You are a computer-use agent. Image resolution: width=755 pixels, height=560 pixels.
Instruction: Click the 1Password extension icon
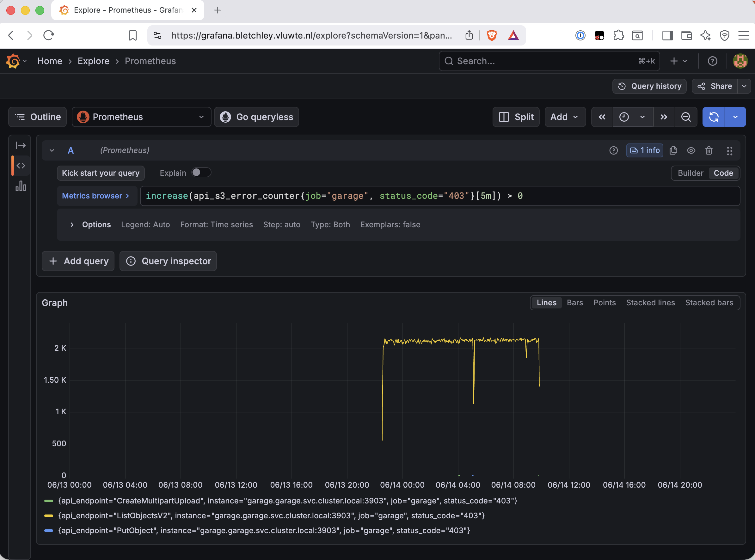point(580,35)
